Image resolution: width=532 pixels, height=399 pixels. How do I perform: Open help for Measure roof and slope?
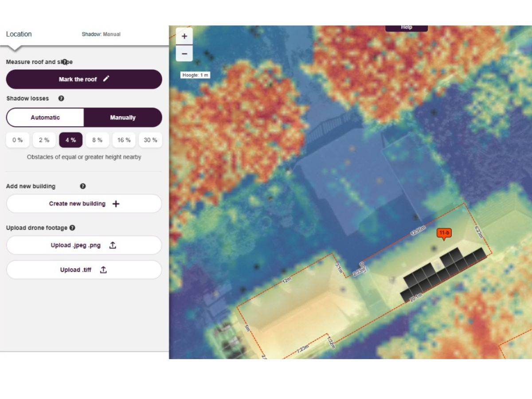click(x=65, y=62)
